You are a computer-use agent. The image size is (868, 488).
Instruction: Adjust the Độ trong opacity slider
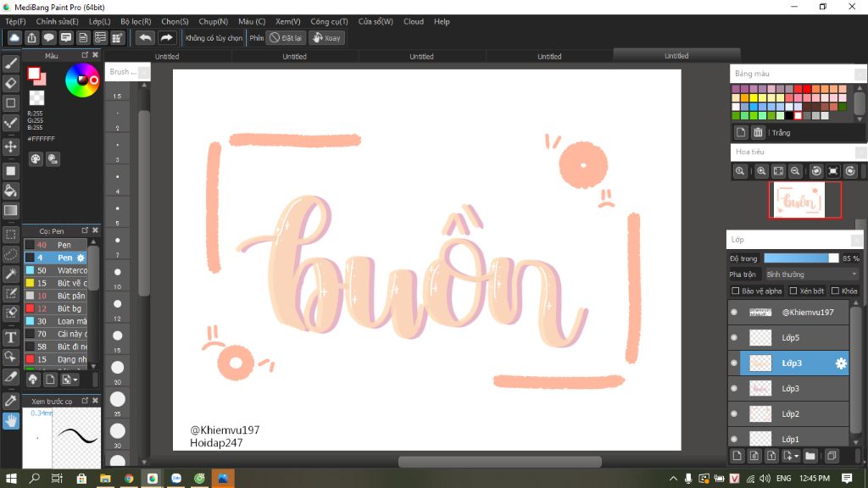pyautogui.click(x=801, y=258)
